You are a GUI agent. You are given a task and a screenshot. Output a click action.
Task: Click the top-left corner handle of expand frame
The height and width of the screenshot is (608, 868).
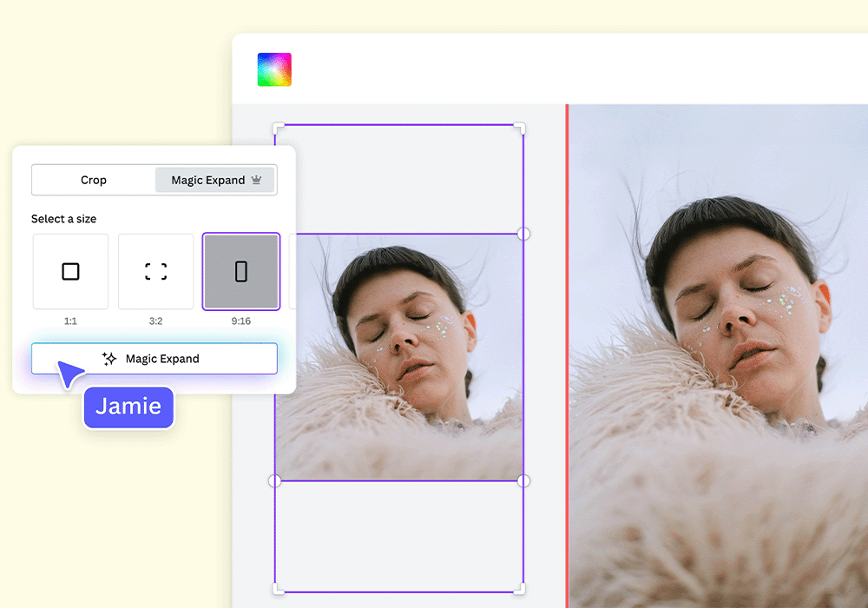279,129
